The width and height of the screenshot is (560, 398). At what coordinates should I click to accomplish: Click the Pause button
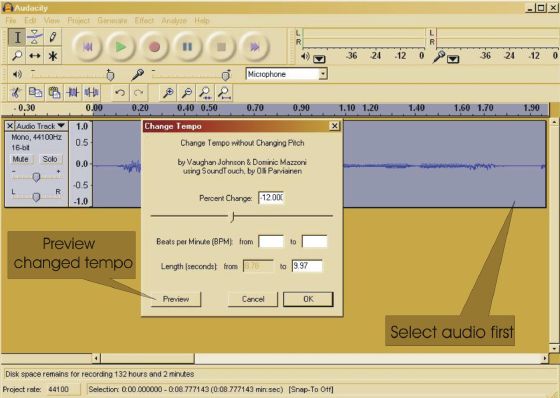(x=187, y=47)
